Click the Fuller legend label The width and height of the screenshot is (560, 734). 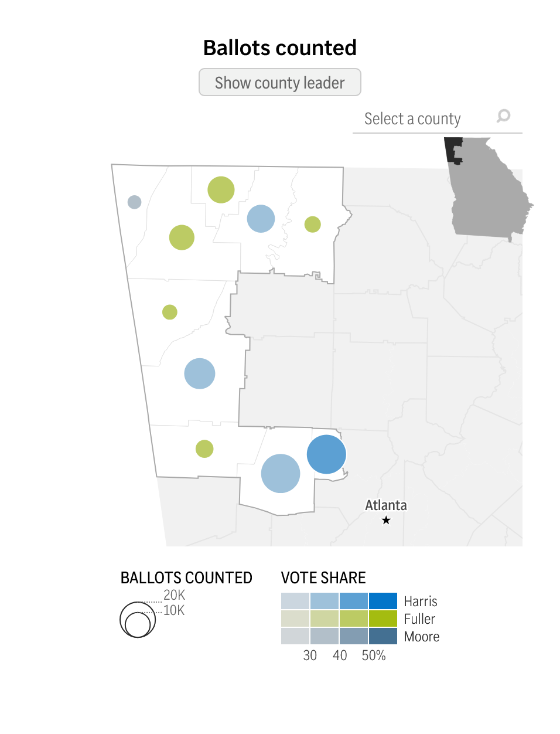point(419,619)
